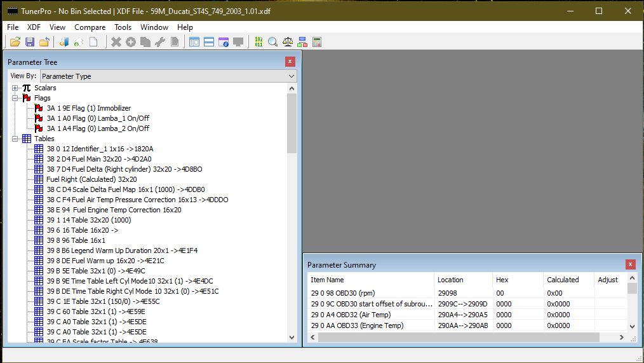Click the Location column header
Image resolution: width=644 pixels, height=363 pixels.
(463, 280)
